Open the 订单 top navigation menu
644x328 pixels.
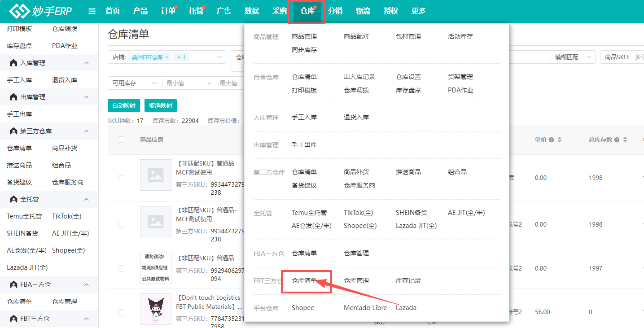pyautogui.click(x=168, y=11)
